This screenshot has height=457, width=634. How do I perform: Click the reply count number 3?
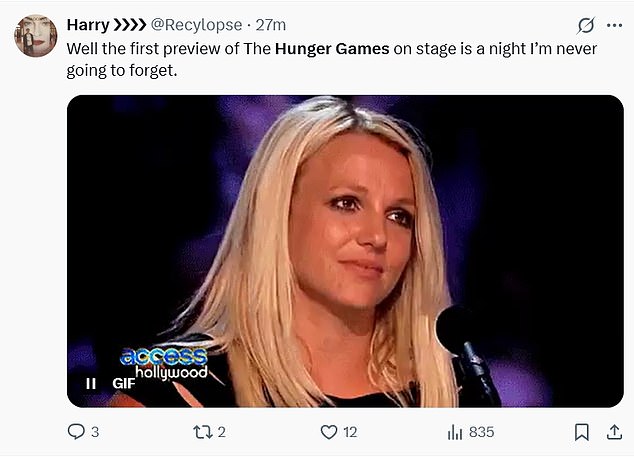(x=95, y=432)
